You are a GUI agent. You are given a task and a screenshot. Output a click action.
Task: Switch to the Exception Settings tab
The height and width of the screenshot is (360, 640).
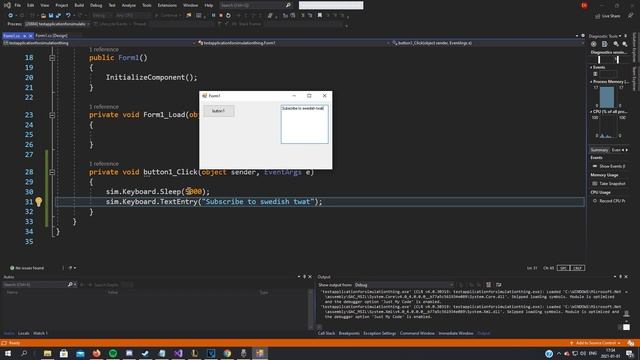380,333
